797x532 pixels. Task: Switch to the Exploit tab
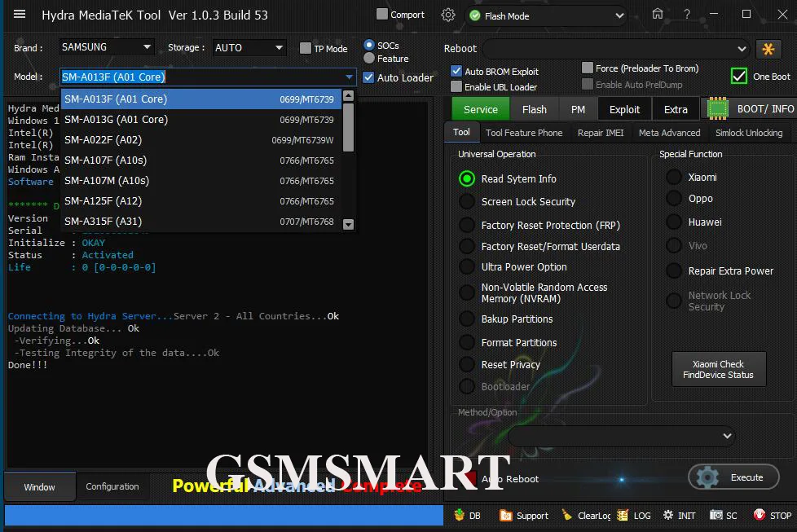click(x=624, y=109)
